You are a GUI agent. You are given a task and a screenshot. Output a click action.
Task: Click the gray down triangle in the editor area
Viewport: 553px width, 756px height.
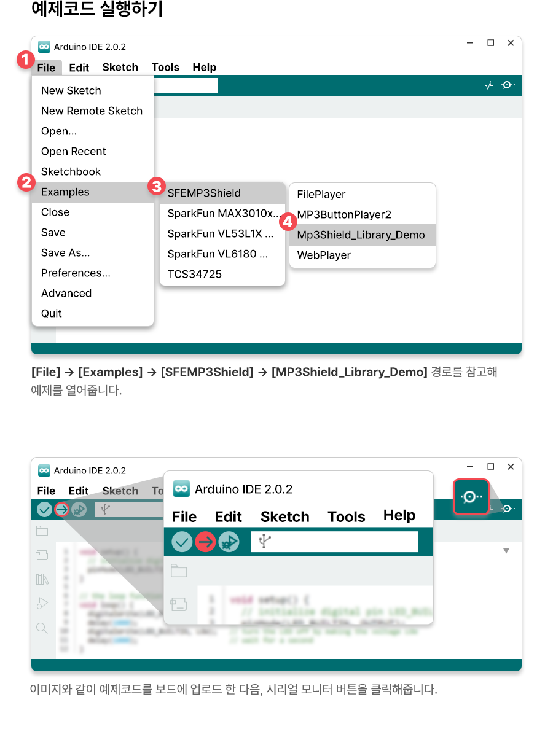pos(506,551)
